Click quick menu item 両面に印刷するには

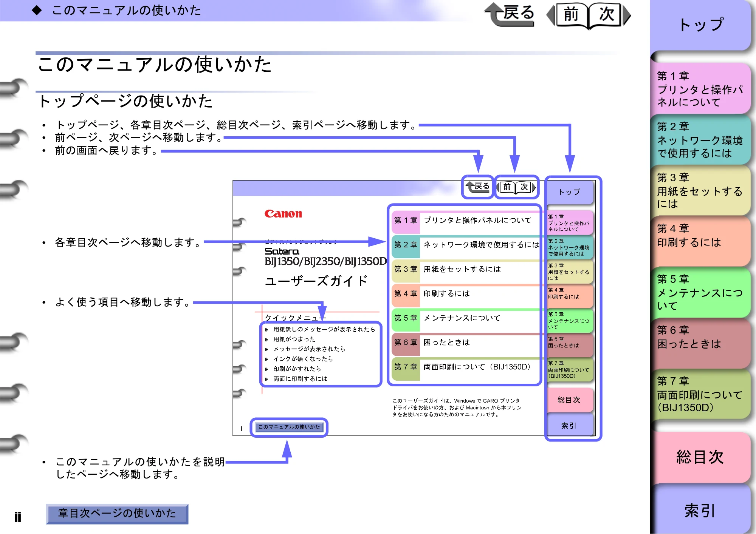pyautogui.click(x=296, y=379)
